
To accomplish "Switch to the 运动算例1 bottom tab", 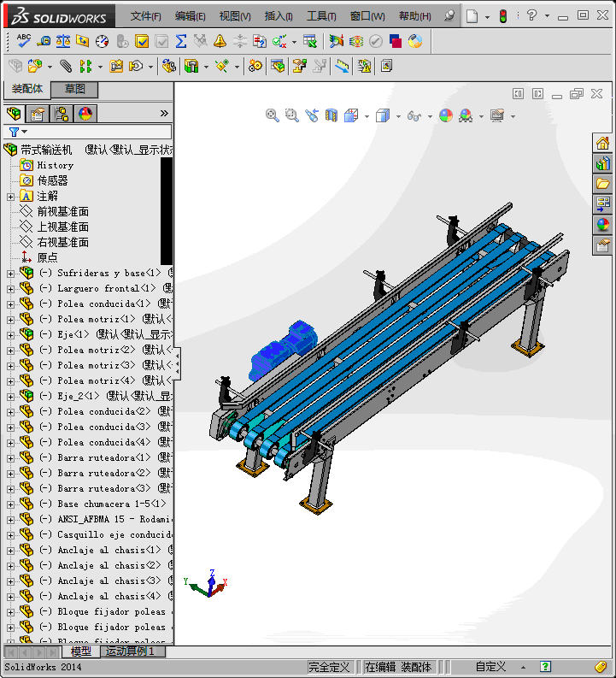I will tap(130, 651).
